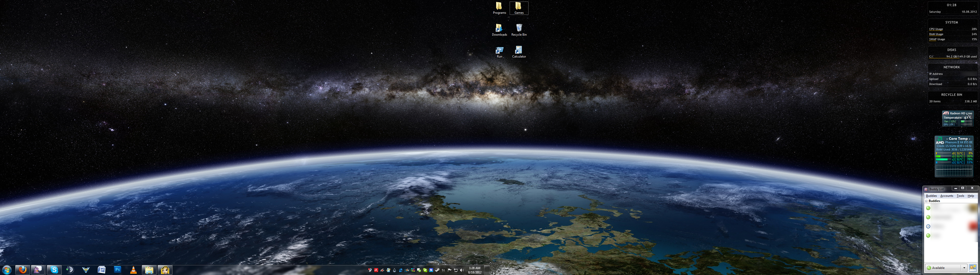
Task: Open Firefox from the taskbar
Action: (x=23, y=270)
